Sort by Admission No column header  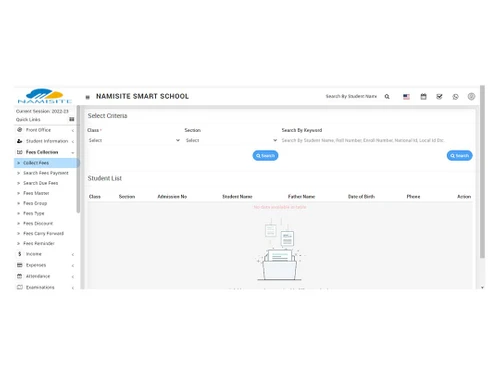point(172,197)
